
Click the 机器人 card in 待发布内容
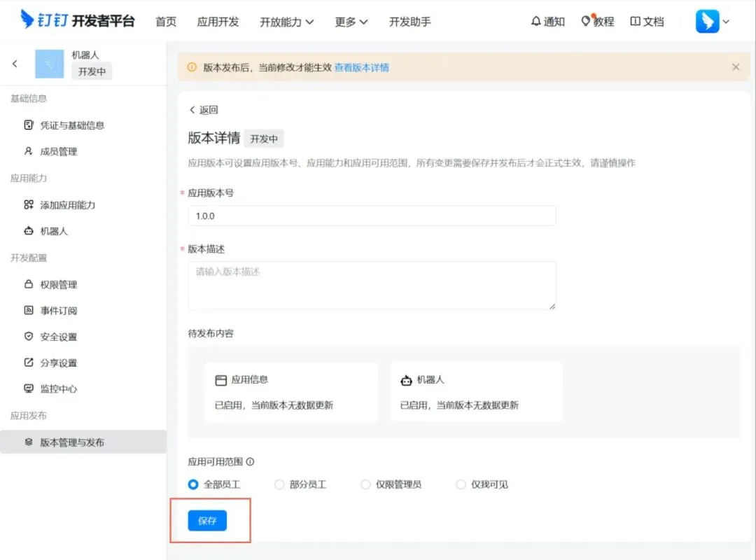(477, 392)
